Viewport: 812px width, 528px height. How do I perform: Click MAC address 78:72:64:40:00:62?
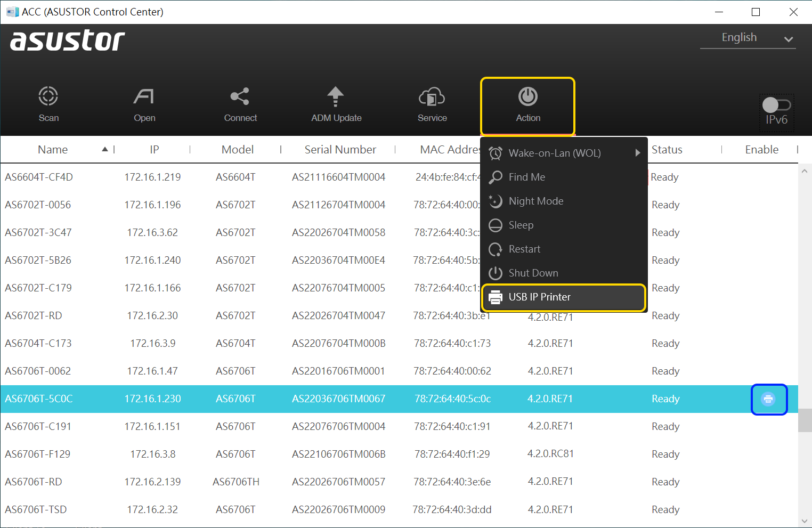pos(452,371)
